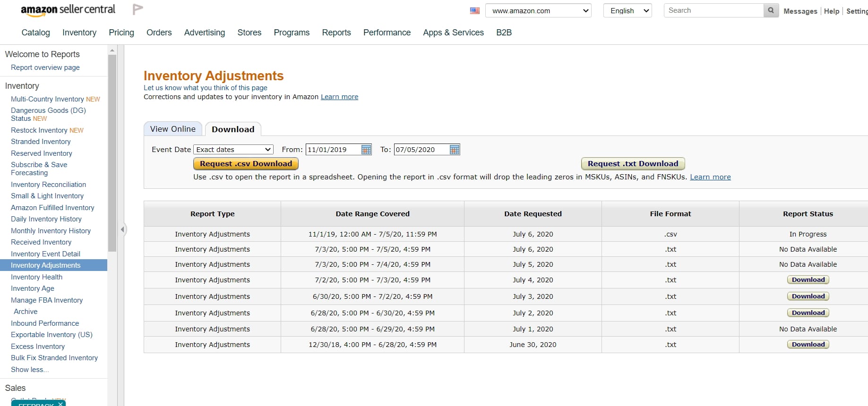The image size is (868, 406).
Task: Click the Request .txt Download button
Action: click(632, 164)
